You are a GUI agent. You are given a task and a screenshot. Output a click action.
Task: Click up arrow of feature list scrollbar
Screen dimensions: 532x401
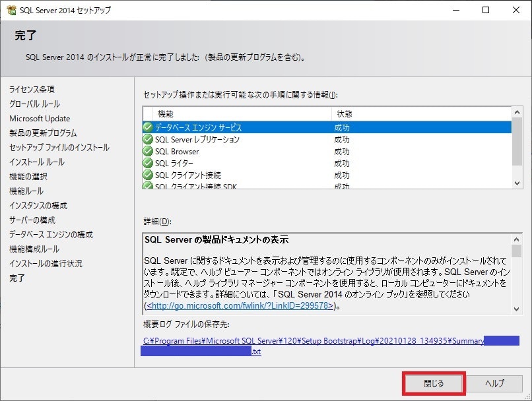(x=517, y=112)
